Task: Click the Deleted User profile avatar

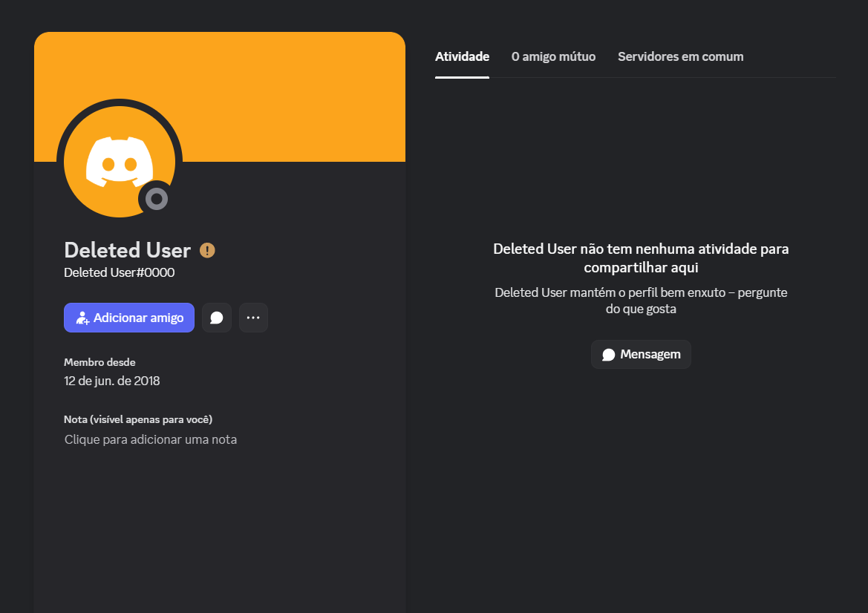Action: pyautogui.click(x=120, y=162)
